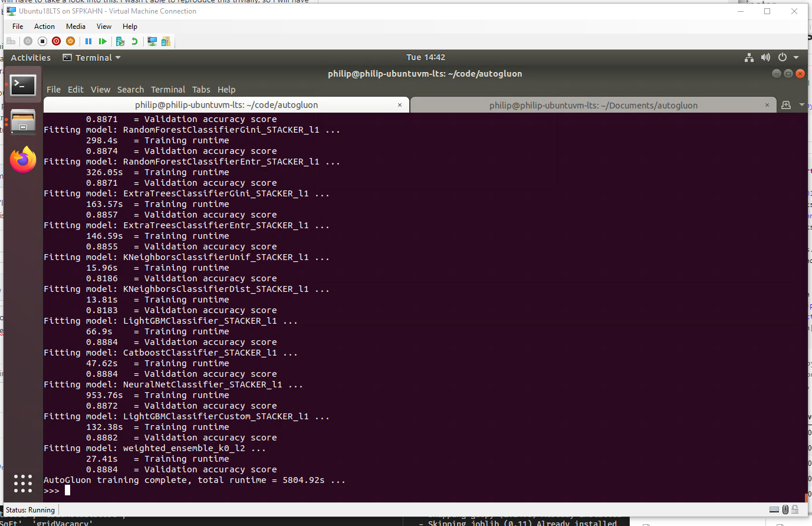The width and height of the screenshot is (812, 526).
Task: Click 'KNeighborsClassifierUnif_STACKER_l1' model line
Action: click(x=186, y=257)
